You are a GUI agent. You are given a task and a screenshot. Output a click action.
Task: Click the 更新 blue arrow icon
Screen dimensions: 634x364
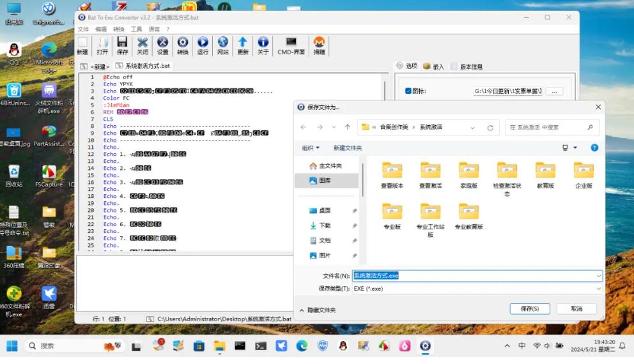coord(243,45)
